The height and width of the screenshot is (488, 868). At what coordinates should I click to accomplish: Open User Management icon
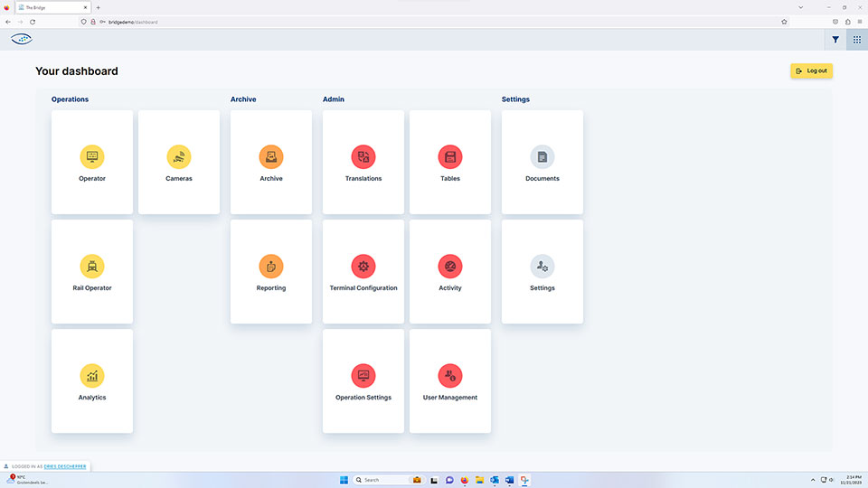(450, 375)
